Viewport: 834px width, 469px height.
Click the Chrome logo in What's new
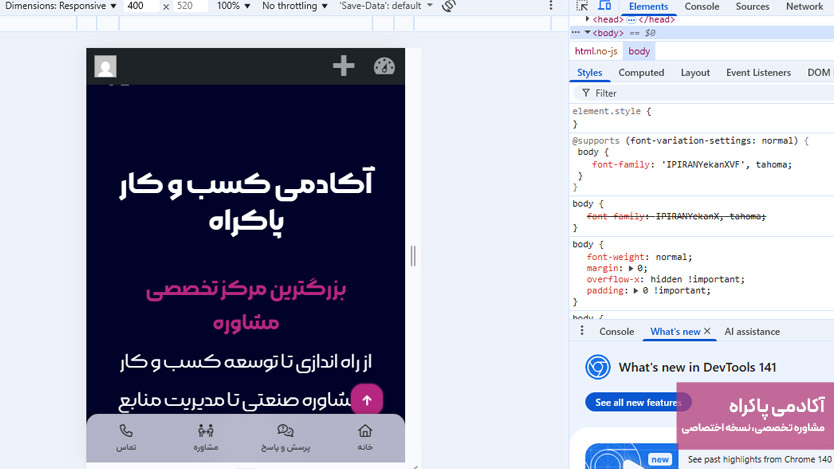tap(598, 367)
